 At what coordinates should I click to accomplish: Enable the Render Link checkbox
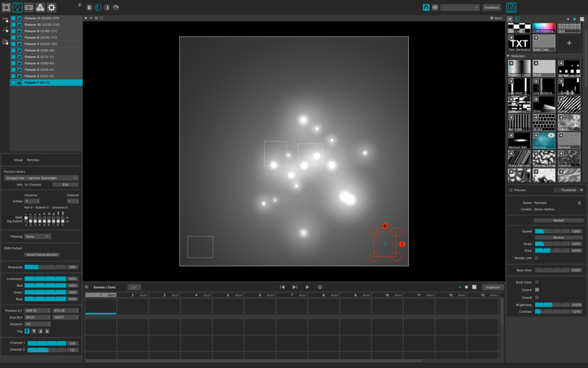click(537, 258)
